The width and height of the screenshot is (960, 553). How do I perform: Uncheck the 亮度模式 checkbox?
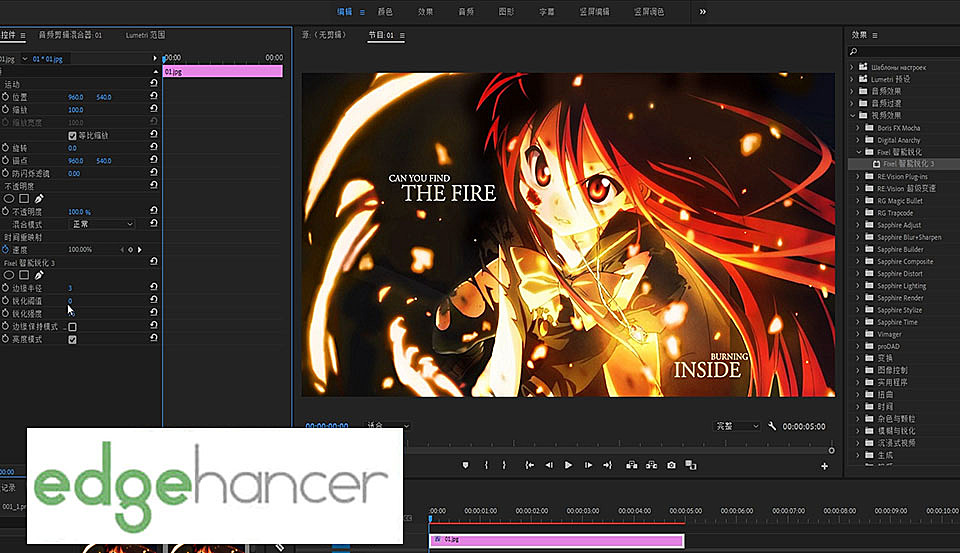(x=72, y=339)
